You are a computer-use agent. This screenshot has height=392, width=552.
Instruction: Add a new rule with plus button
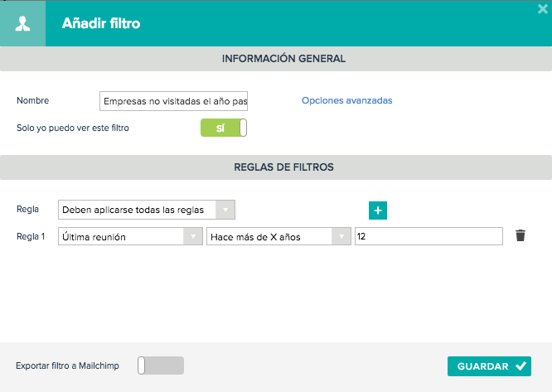[378, 211]
